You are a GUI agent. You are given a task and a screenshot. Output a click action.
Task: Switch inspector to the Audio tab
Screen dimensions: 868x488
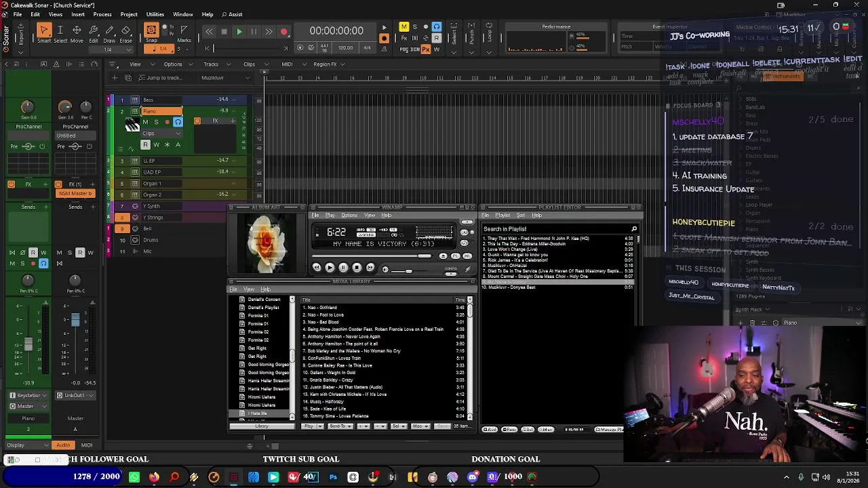[63, 445]
